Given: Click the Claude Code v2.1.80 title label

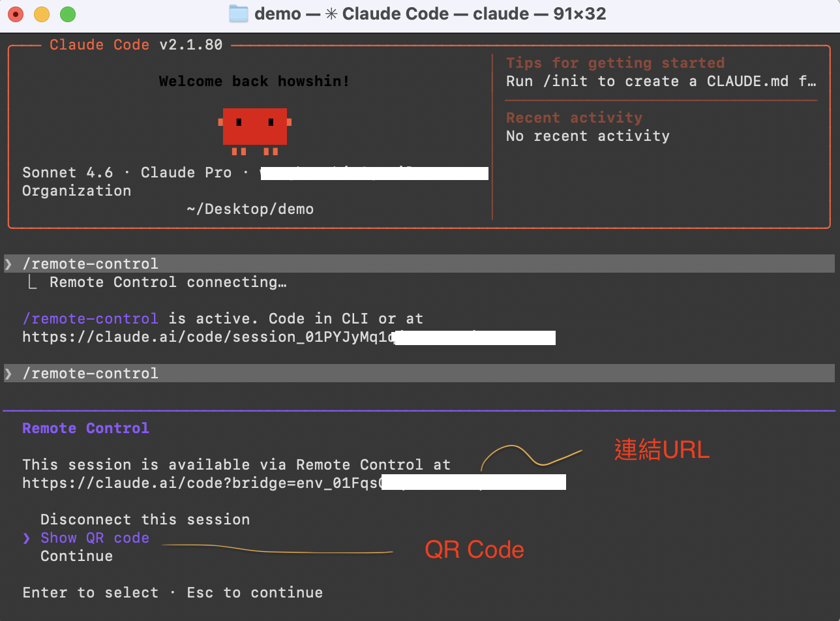Looking at the screenshot, I should [136, 45].
